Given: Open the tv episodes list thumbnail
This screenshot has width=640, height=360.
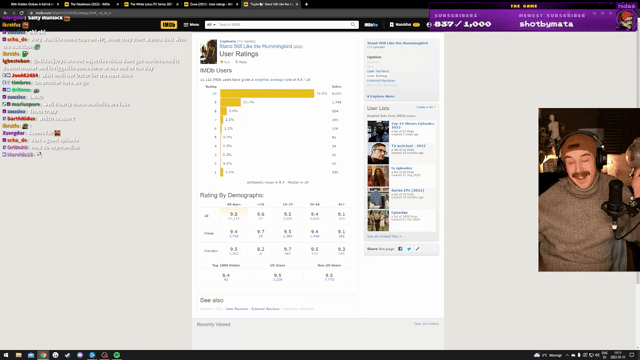Looking at the screenshot, I should click(378, 176).
